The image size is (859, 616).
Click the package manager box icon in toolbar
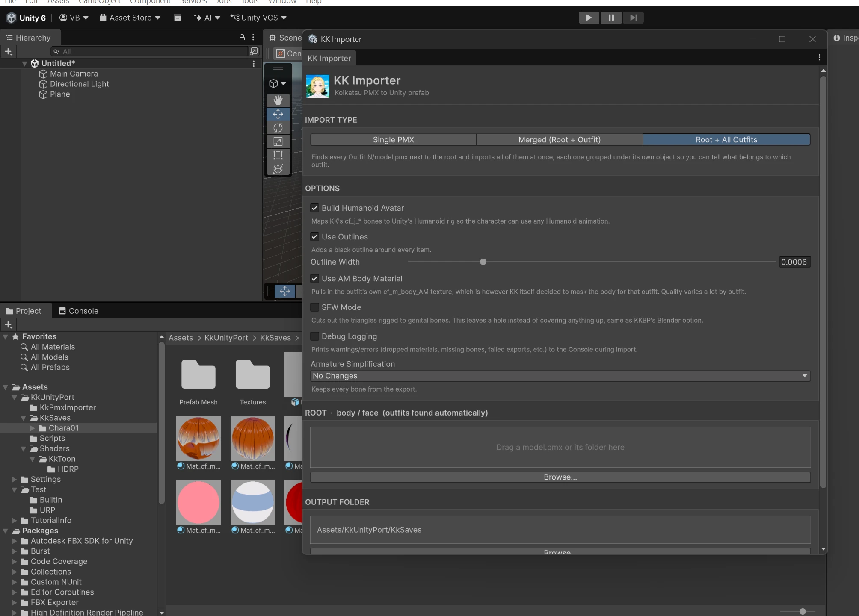[177, 18]
